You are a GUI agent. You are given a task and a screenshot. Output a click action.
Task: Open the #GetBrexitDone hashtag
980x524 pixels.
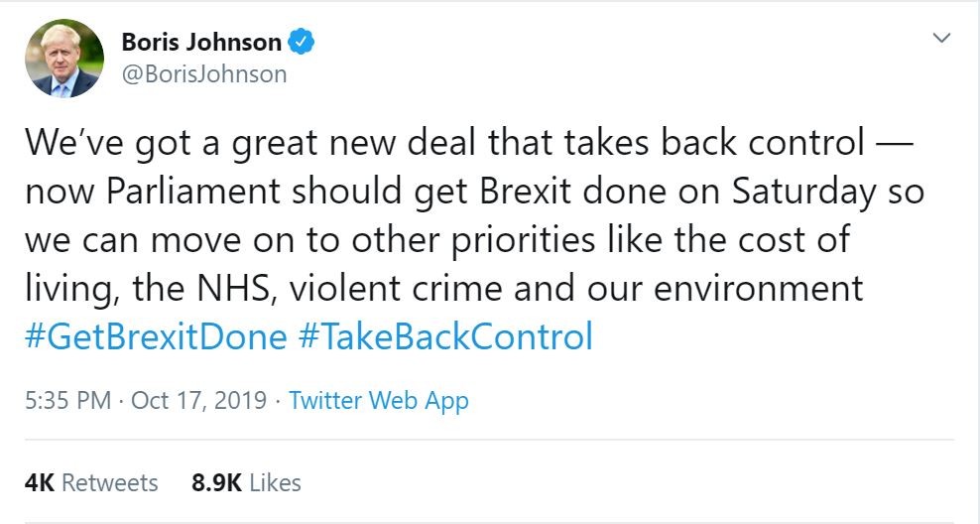click(x=155, y=336)
